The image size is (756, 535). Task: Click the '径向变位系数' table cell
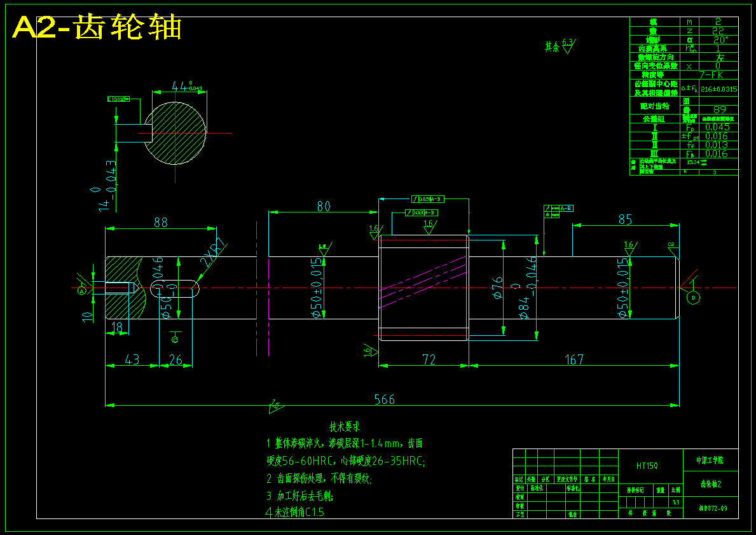pyautogui.click(x=656, y=66)
